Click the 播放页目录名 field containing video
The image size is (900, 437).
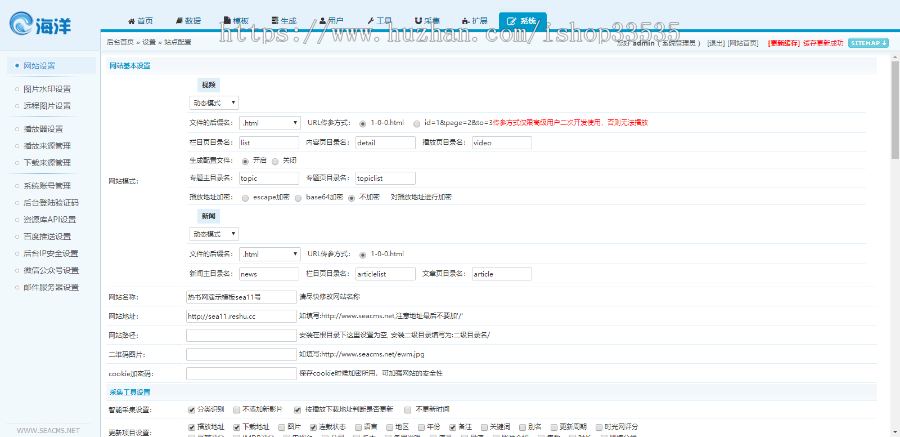502,142
